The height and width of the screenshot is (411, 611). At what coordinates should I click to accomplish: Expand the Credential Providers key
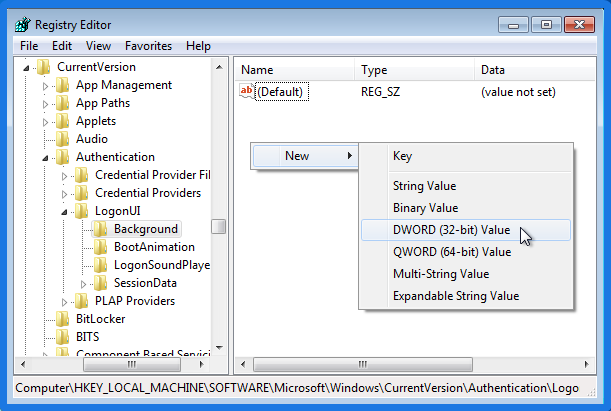tap(64, 194)
